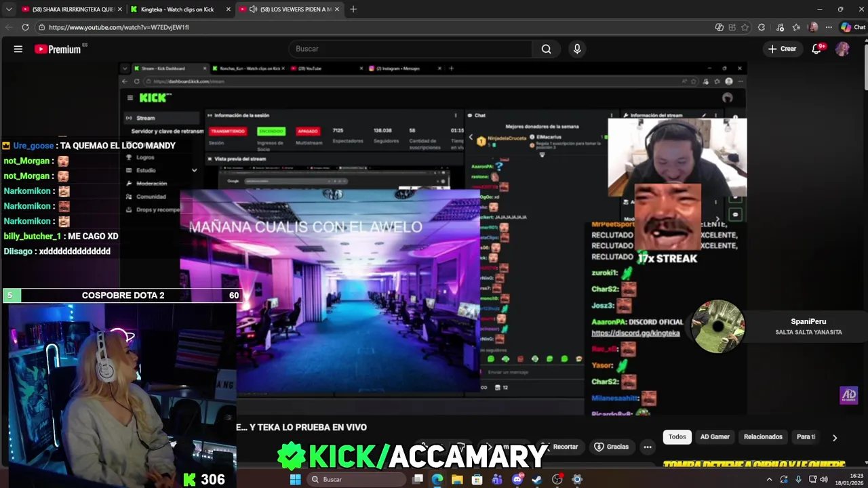Image resolution: width=868 pixels, height=488 pixels.
Task: Focus the YouTube Buscar search field
Action: (410, 49)
